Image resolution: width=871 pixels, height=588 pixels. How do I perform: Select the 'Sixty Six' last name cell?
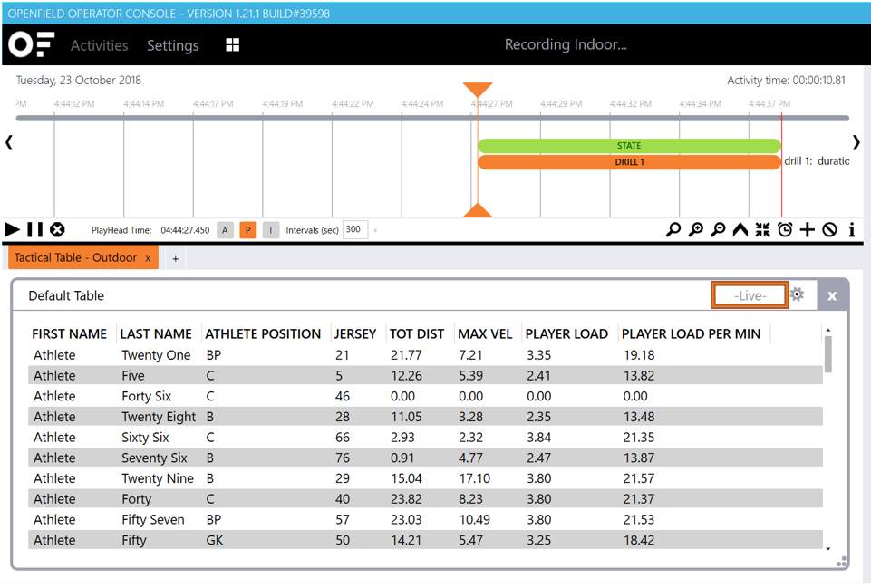coord(145,438)
